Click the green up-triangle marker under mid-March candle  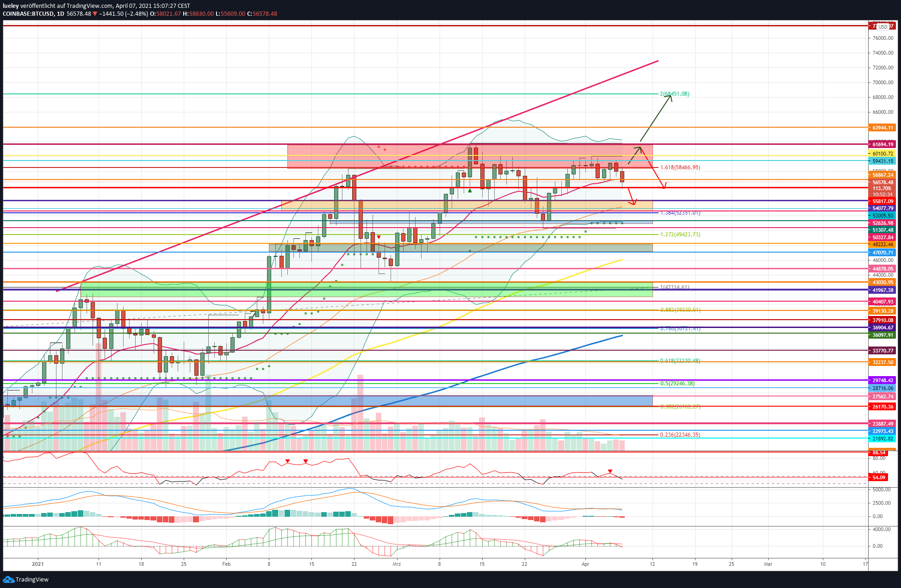(x=470, y=191)
